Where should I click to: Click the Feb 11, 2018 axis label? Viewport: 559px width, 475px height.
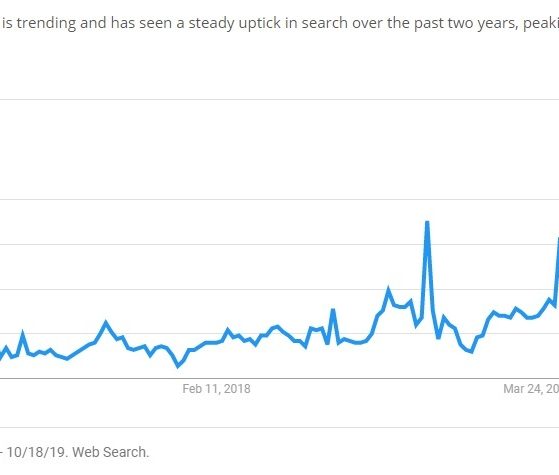[216, 389]
